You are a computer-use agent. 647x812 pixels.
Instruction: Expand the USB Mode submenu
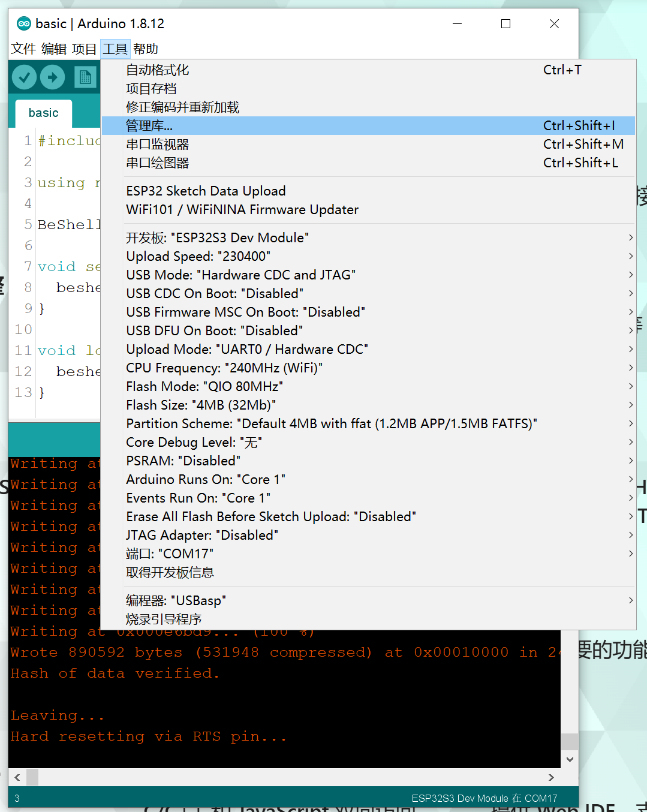pyautogui.click(x=368, y=275)
